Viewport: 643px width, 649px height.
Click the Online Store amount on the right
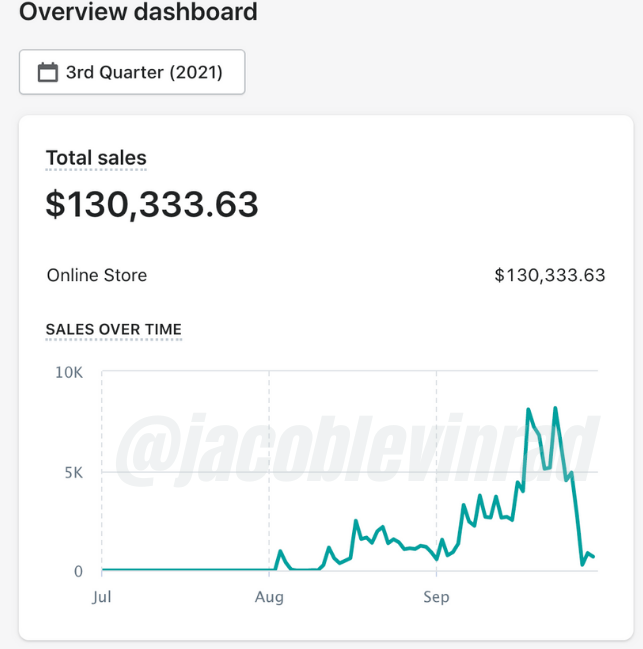[x=549, y=275]
